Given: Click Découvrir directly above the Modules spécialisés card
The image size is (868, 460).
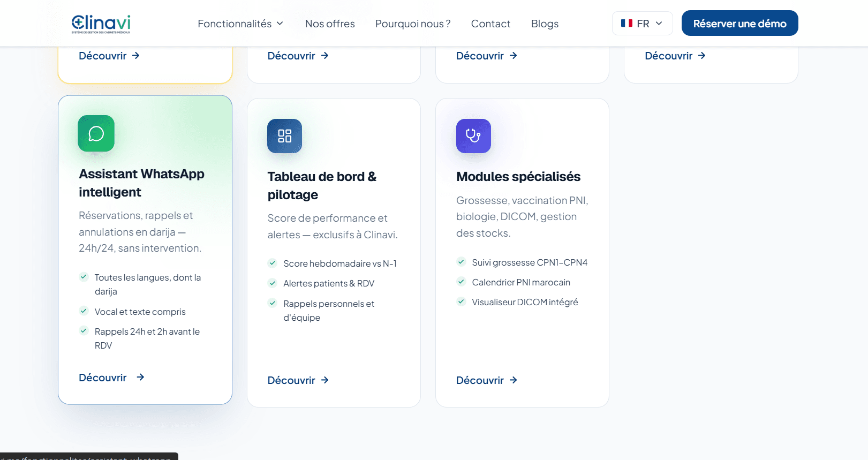Looking at the screenshot, I should coord(487,56).
